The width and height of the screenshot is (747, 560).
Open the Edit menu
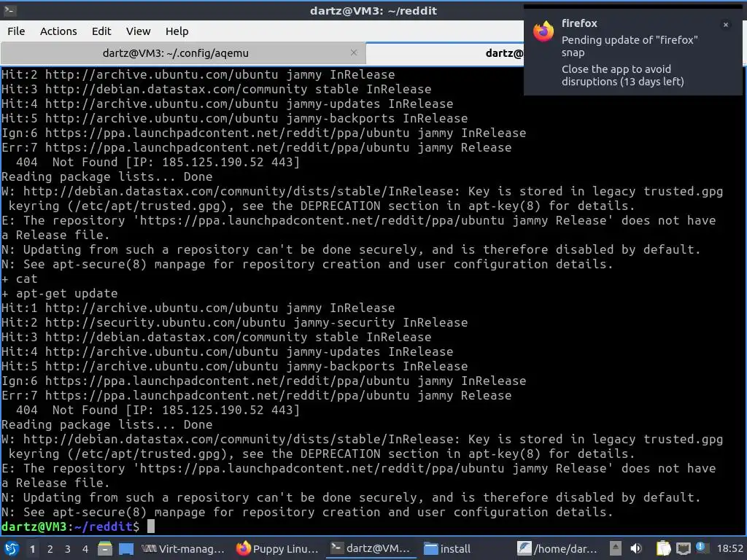(101, 31)
